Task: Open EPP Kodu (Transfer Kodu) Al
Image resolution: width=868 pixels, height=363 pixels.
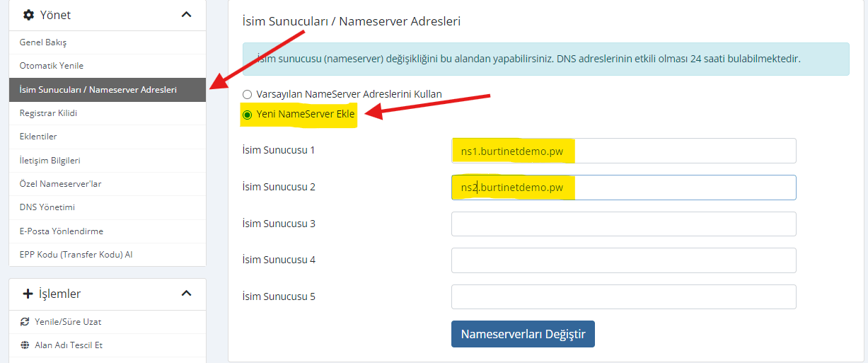Action: tap(76, 255)
